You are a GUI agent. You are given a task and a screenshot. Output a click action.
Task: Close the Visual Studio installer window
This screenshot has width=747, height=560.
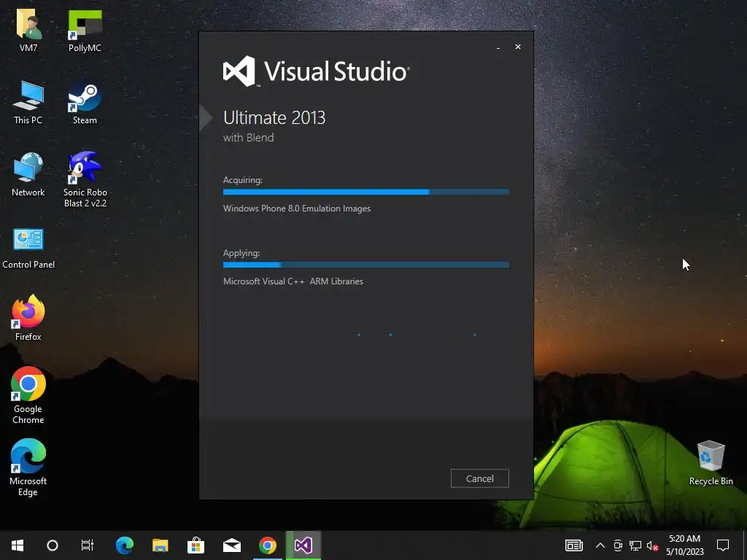[518, 47]
